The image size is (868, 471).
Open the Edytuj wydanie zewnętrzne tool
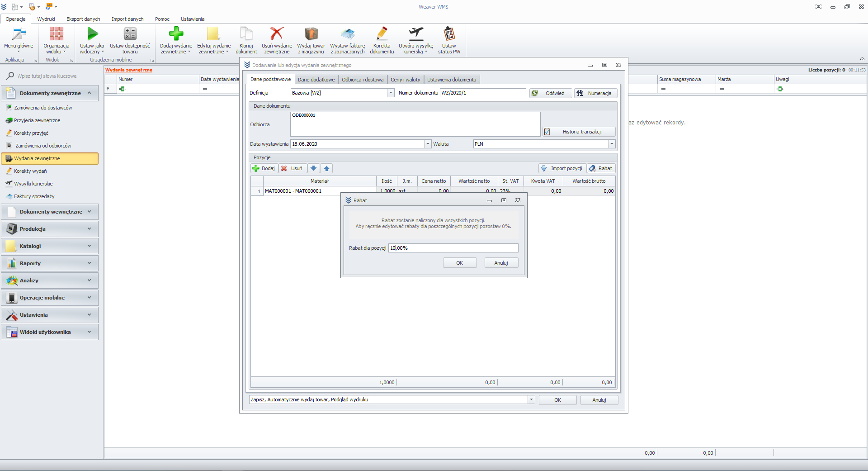pos(213,41)
